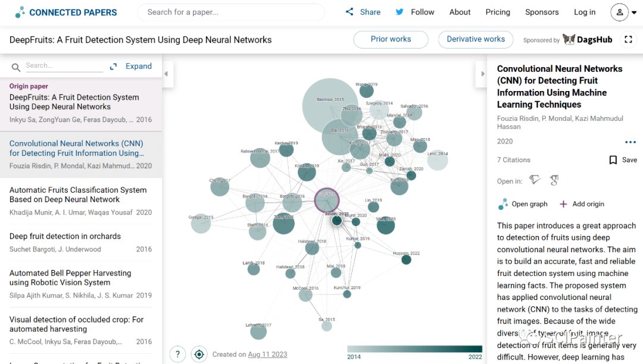Select Visual detection of occluded crop entry
This screenshot has height=364, width=643.
point(81,330)
